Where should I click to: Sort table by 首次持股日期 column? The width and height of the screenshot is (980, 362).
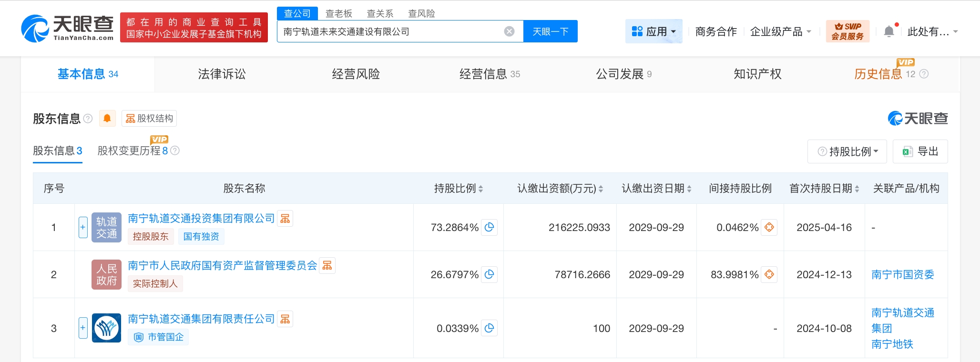(x=857, y=189)
